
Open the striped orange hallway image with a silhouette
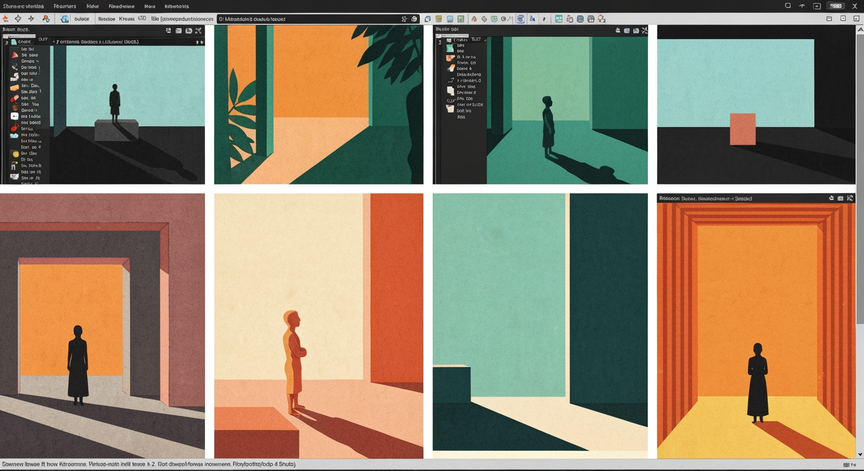(x=756, y=331)
